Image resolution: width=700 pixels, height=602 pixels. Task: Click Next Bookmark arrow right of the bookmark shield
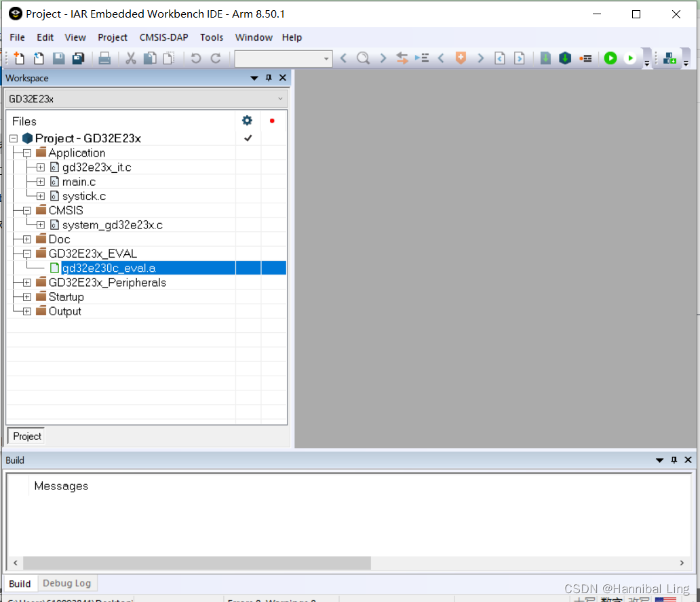pyautogui.click(x=480, y=58)
